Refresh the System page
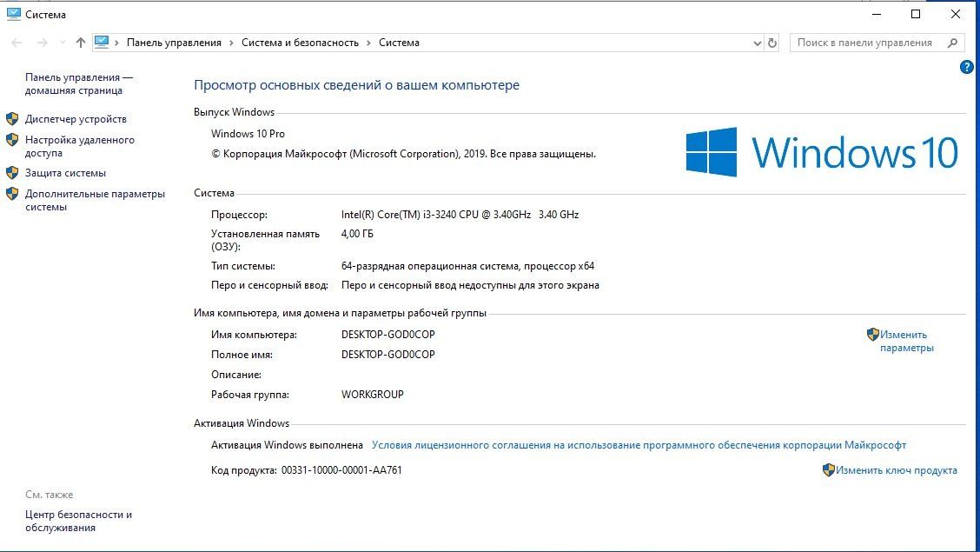Image resolution: width=980 pixels, height=552 pixels. [x=772, y=43]
